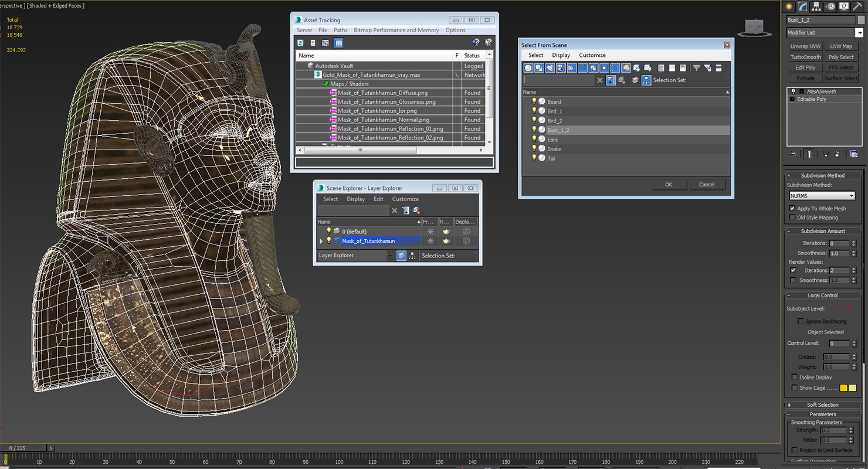Open Paths menu in Asset Tracking
Viewport: 868px width, 469px height.
(x=340, y=30)
